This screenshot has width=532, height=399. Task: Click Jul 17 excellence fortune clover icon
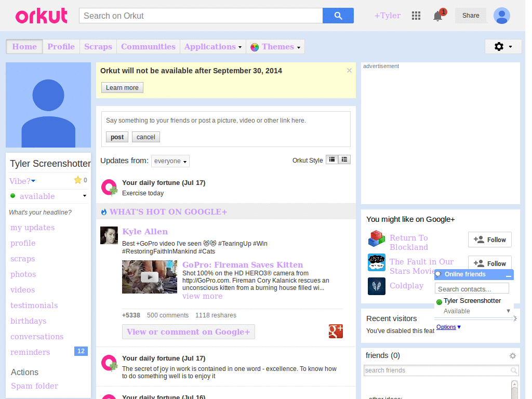109,363
